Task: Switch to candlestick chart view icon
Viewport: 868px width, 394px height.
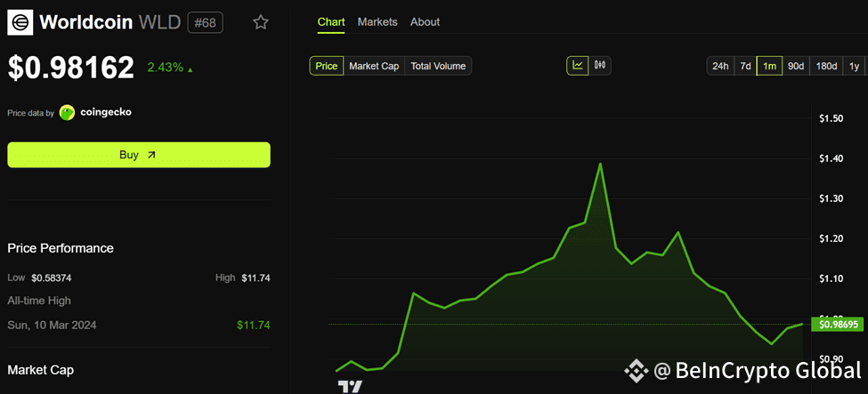Action: pos(600,65)
